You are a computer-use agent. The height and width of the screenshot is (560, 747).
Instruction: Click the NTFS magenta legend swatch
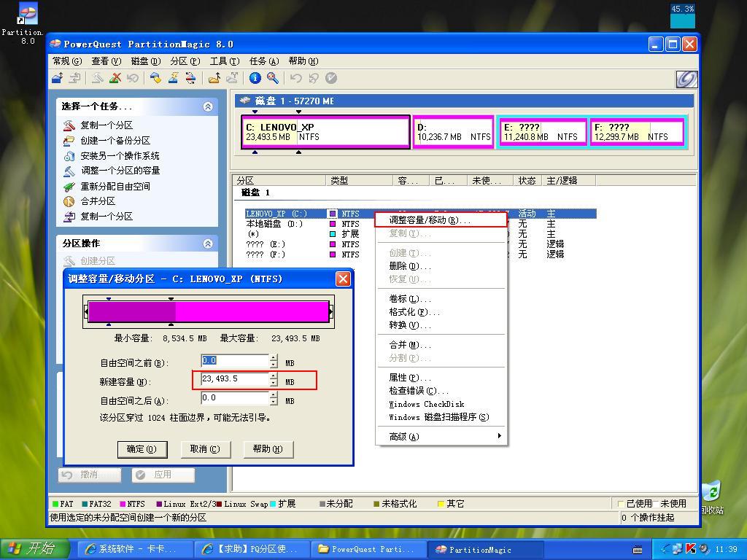(123, 504)
